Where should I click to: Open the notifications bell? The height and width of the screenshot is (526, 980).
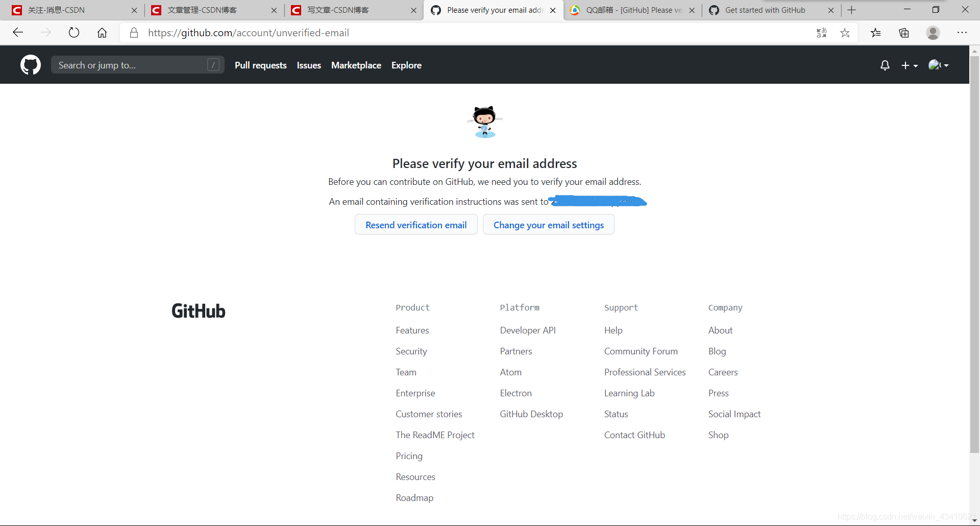point(885,65)
